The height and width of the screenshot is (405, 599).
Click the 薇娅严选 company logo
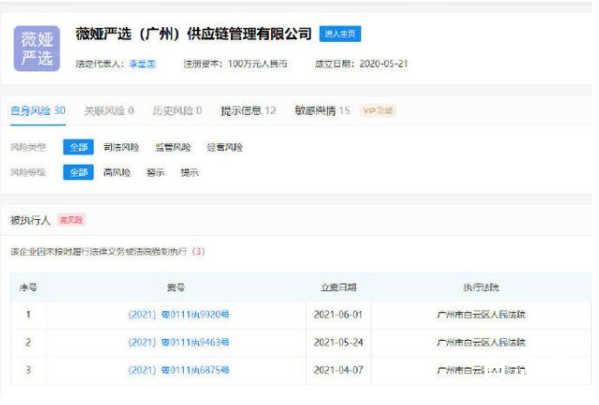37,49
